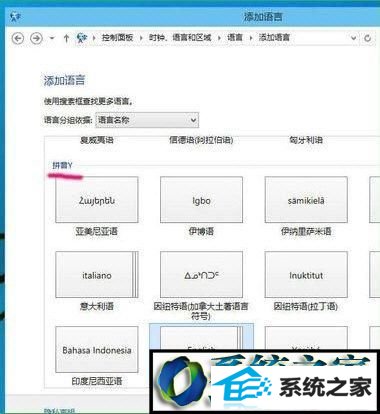Select the italiano language tile
The width and height of the screenshot is (380, 414).
click(97, 274)
